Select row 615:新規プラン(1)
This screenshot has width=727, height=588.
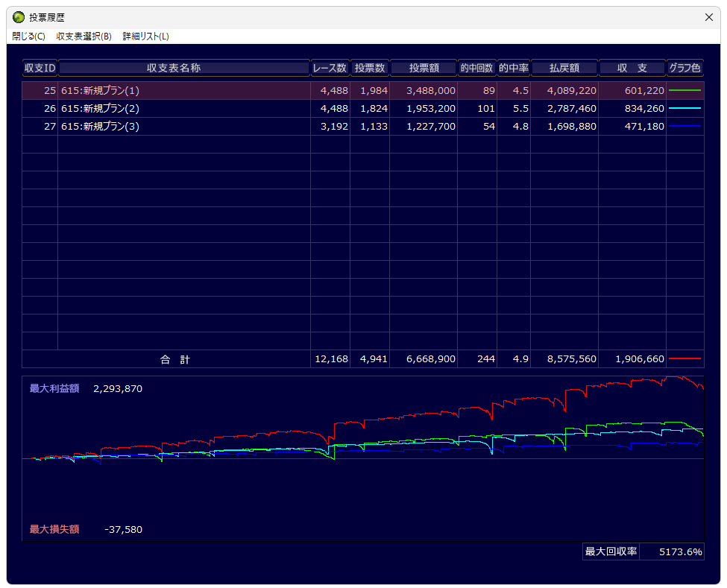[183, 91]
